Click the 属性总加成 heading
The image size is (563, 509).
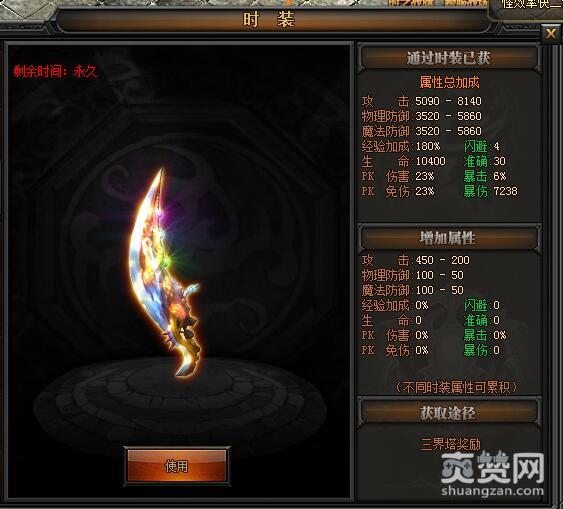click(450, 83)
